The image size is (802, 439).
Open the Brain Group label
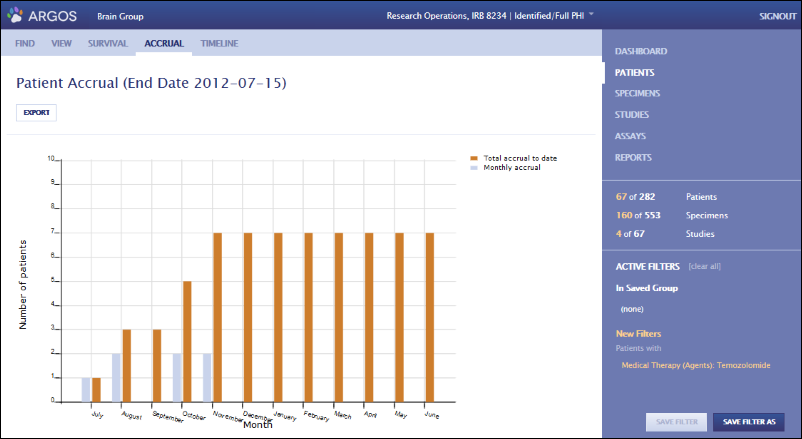tap(120, 16)
